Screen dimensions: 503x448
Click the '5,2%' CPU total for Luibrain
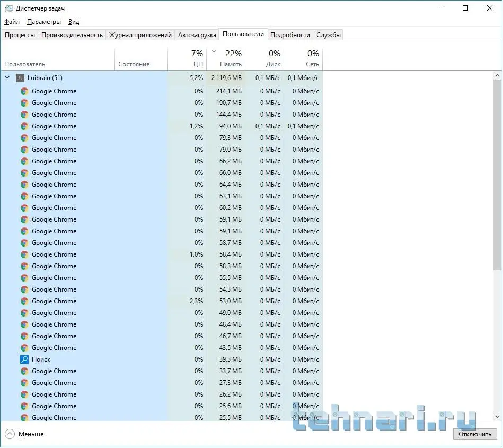pos(196,78)
